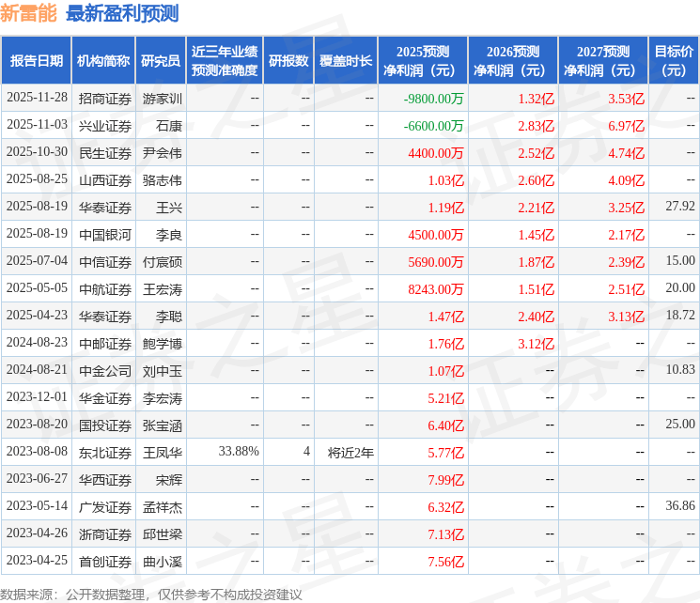
Task: Click 中邮证券 institution cell
Action: pos(105,344)
